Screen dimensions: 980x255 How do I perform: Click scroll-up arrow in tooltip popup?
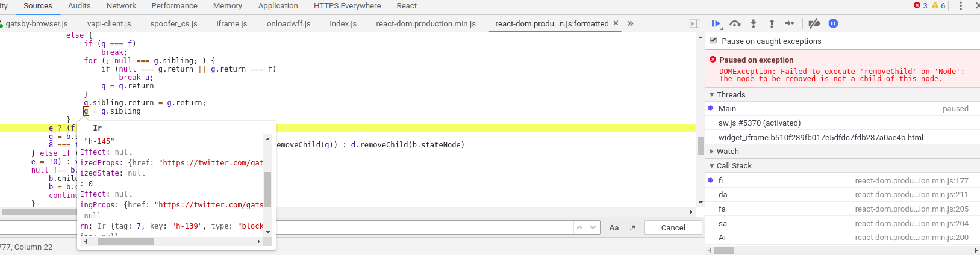(x=267, y=139)
